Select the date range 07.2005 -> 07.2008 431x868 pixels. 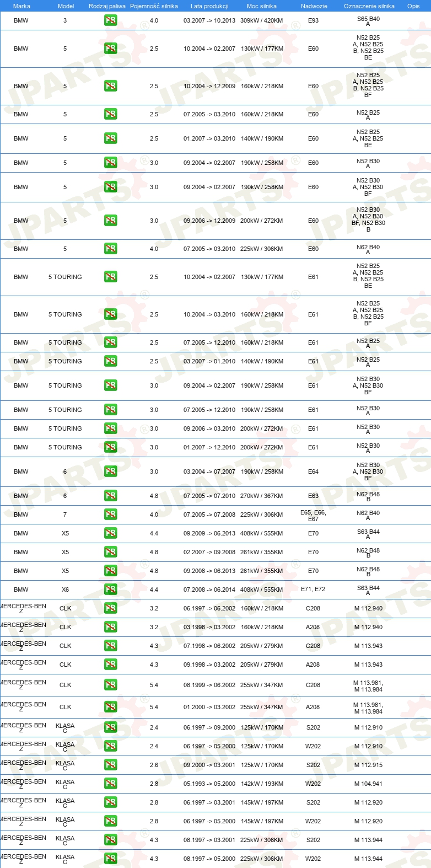click(x=209, y=515)
